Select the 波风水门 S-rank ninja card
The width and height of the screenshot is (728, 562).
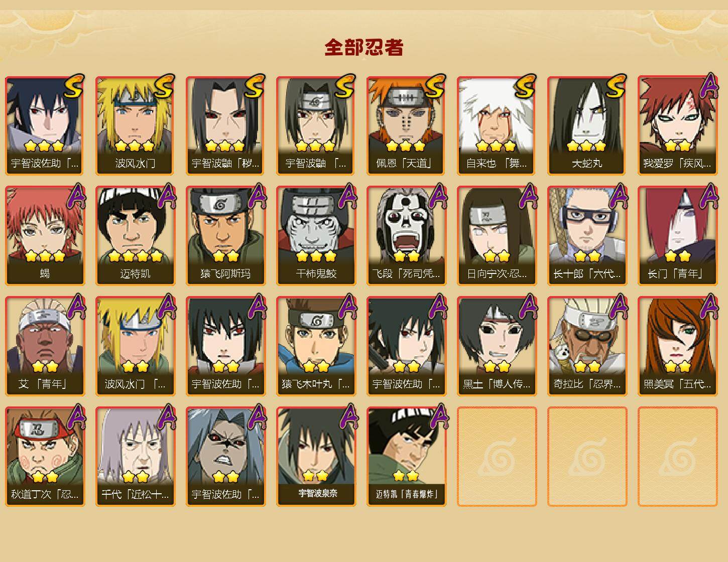pyautogui.click(x=135, y=125)
